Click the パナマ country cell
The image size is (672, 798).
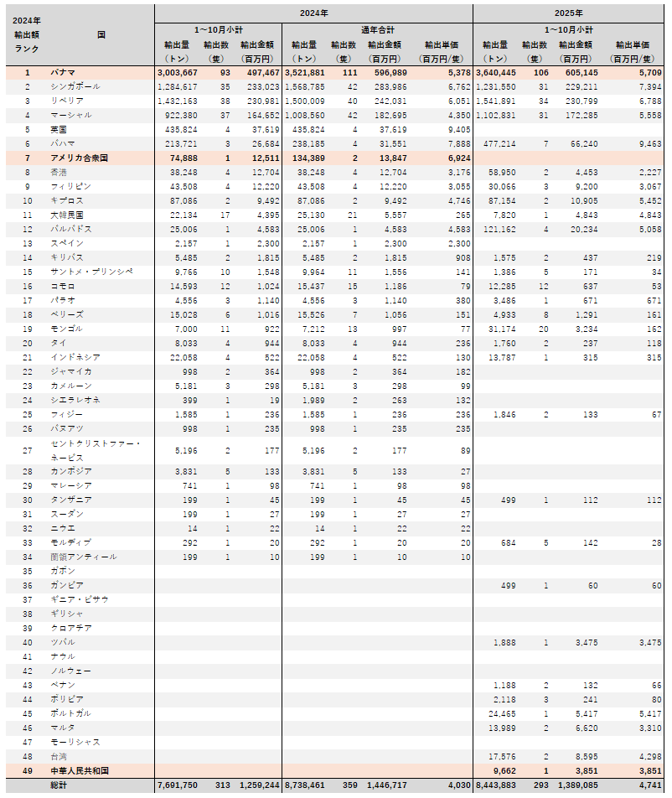pyautogui.click(x=64, y=72)
